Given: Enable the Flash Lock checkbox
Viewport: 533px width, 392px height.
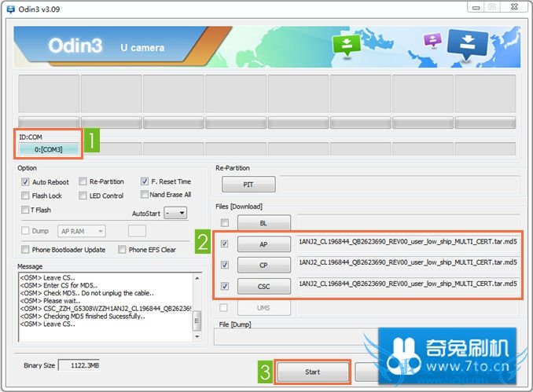Looking at the screenshot, I should [x=25, y=196].
